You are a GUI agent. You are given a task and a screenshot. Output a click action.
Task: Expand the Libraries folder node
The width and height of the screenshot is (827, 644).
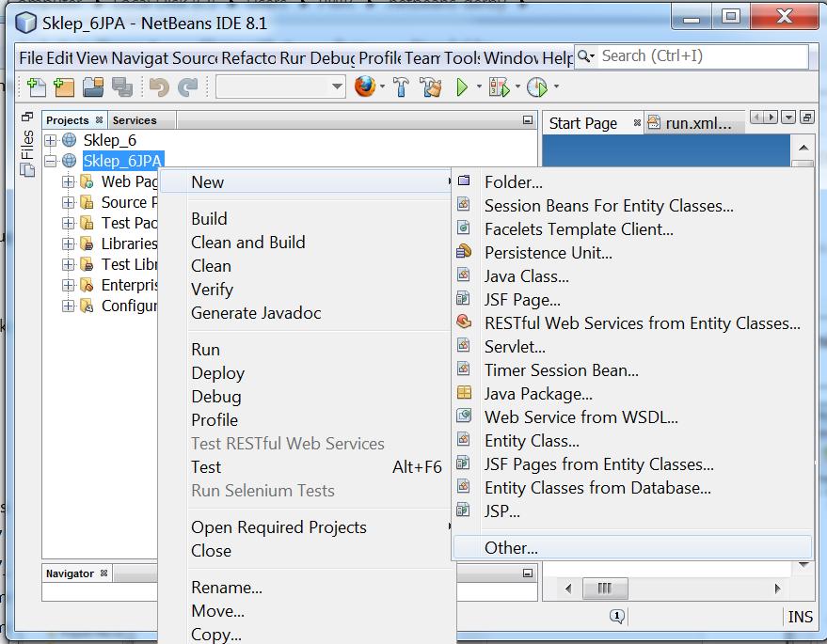click(x=68, y=243)
